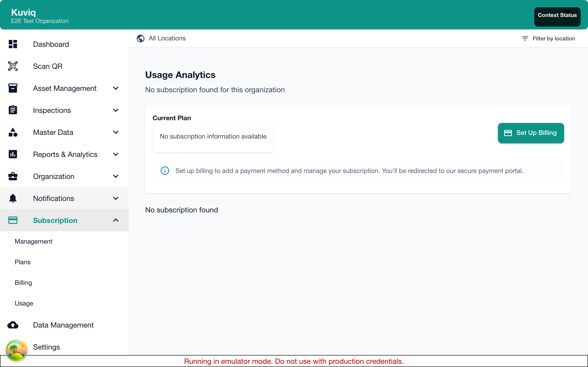Expand the Asset Management chevron
Image resolution: width=588 pixels, height=367 pixels.
116,88
